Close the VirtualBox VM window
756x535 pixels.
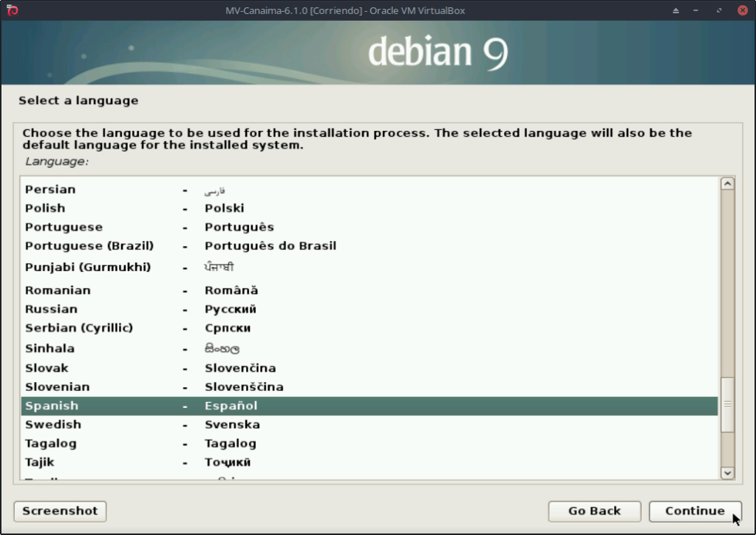pos(742,10)
